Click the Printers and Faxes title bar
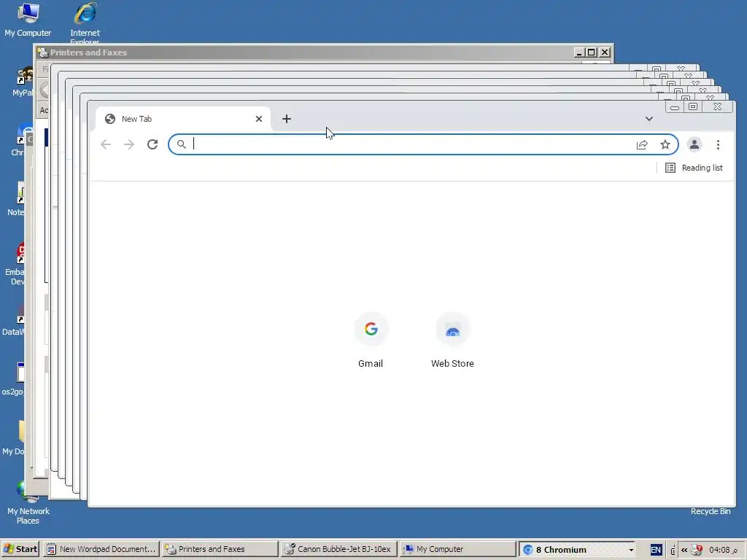The width and height of the screenshot is (747, 560). [x=305, y=52]
